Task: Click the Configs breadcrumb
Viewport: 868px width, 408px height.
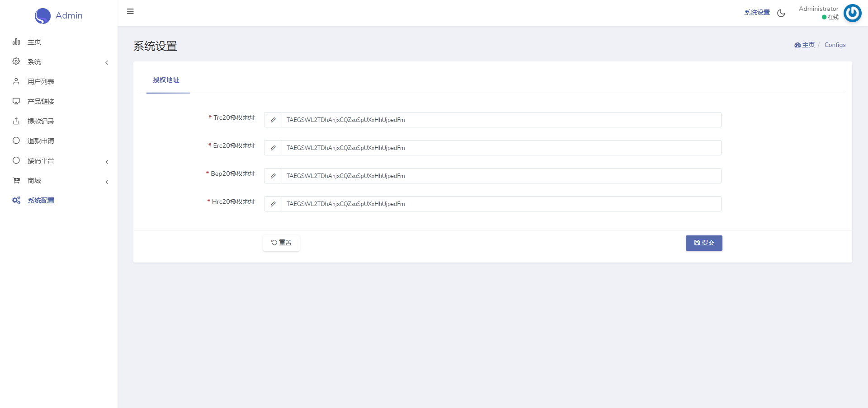Action: (x=835, y=45)
